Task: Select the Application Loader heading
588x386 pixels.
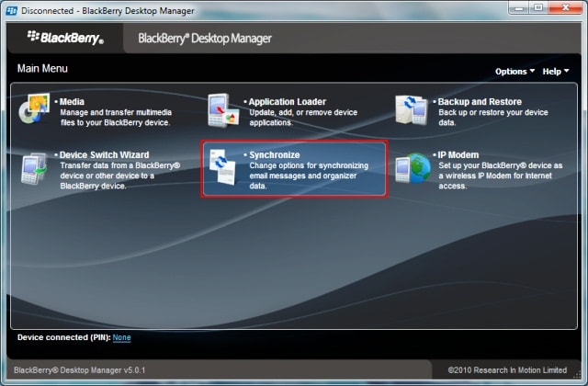Action: click(288, 102)
